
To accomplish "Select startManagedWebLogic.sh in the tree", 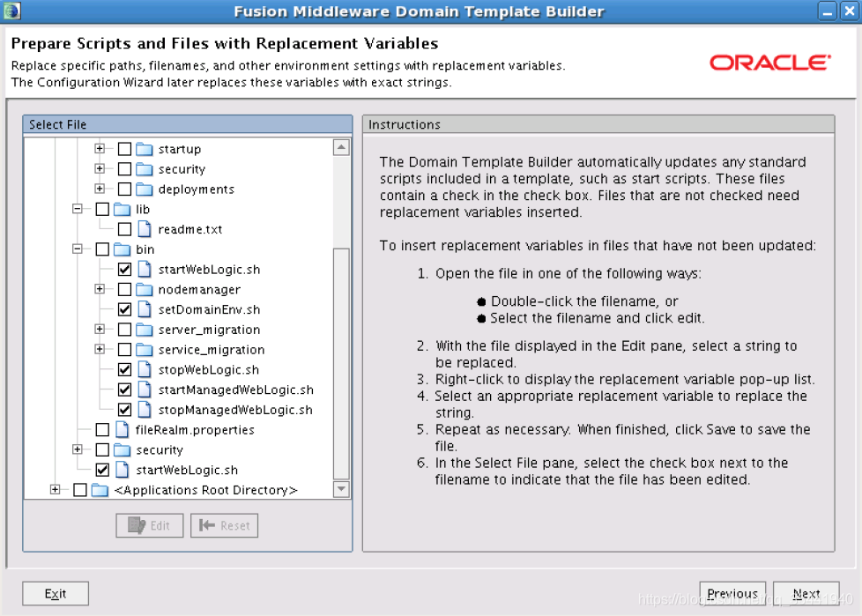I will 236,390.
